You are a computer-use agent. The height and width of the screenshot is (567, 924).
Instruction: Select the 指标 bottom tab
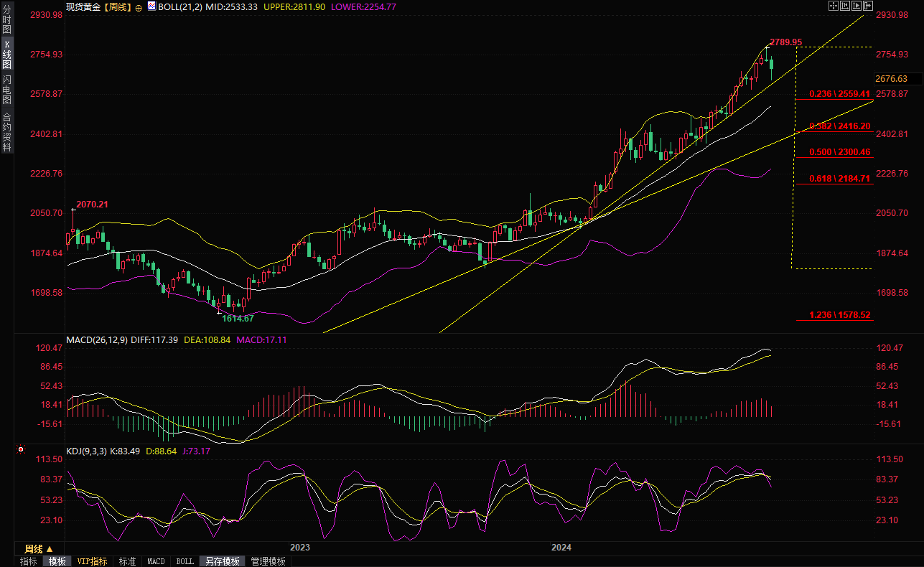click(29, 561)
